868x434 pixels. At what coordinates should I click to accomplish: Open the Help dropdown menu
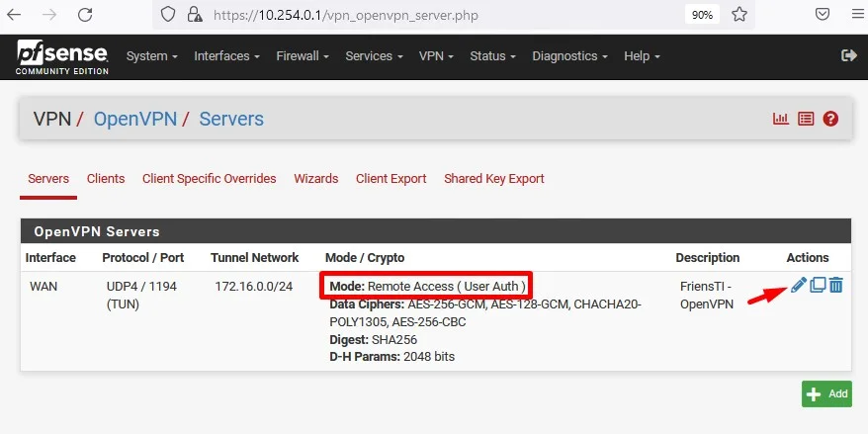[x=643, y=56]
